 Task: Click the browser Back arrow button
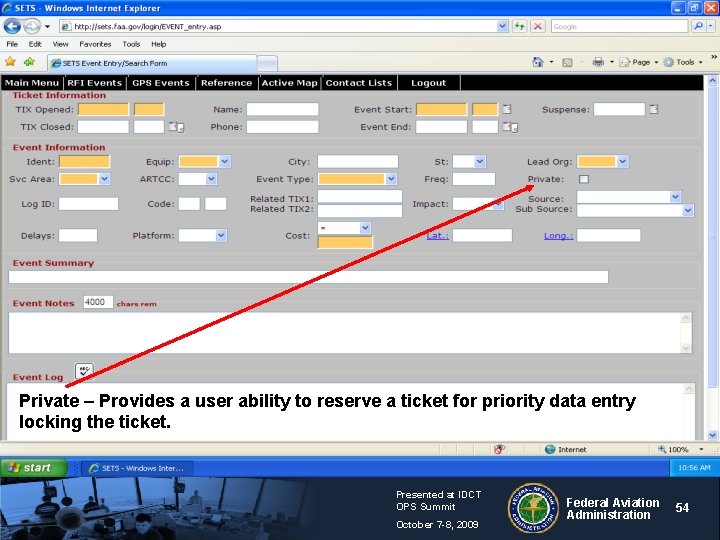tap(12, 26)
